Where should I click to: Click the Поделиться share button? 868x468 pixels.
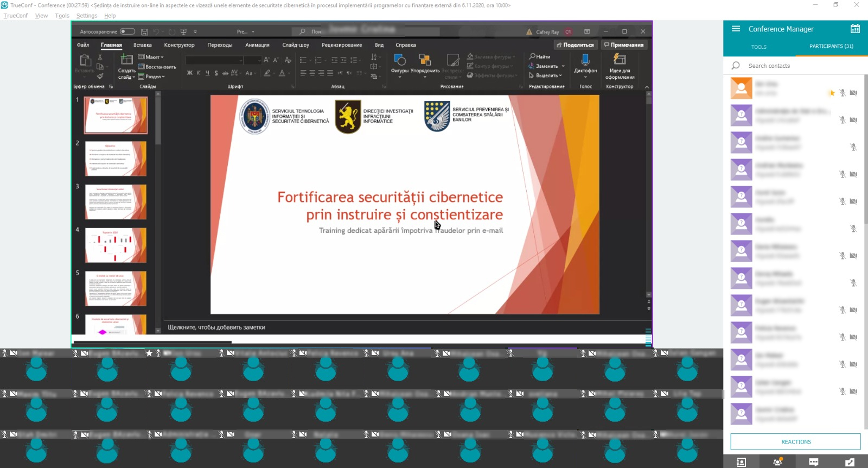pos(575,45)
